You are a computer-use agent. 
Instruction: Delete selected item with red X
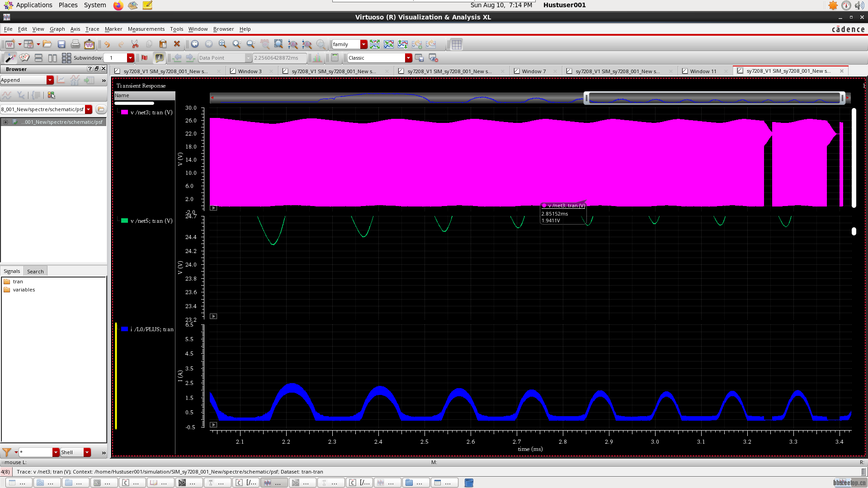(x=177, y=44)
